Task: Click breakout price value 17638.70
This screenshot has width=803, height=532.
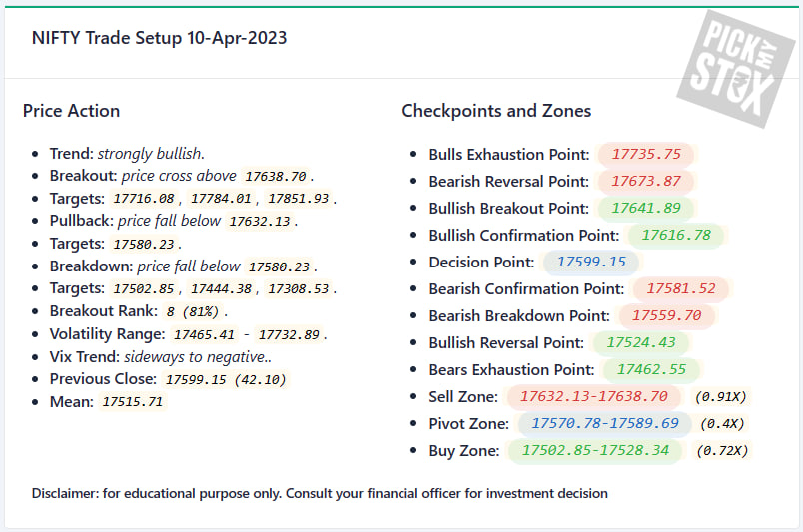Action: [276, 176]
